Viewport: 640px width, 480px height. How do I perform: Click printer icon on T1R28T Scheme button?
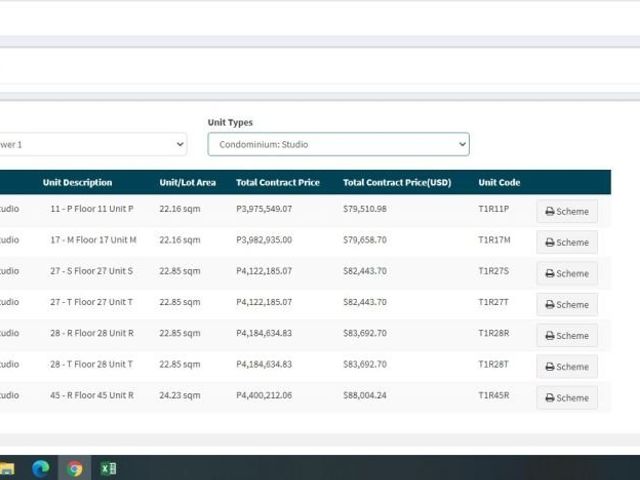(x=550, y=367)
